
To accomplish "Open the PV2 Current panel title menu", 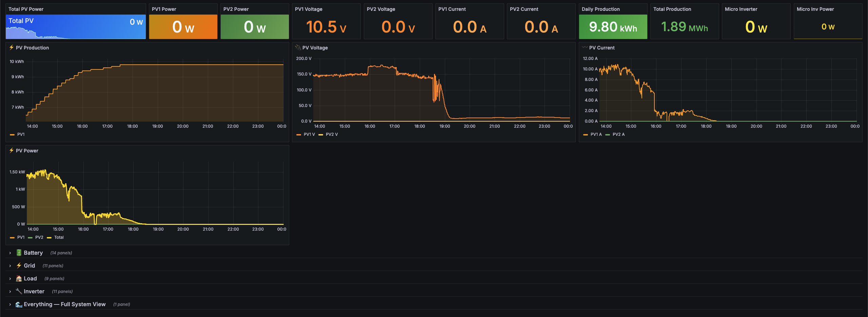I will coord(524,9).
